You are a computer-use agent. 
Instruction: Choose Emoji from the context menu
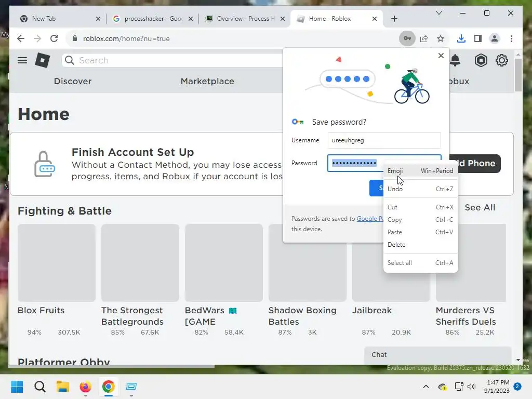tap(420, 171)
